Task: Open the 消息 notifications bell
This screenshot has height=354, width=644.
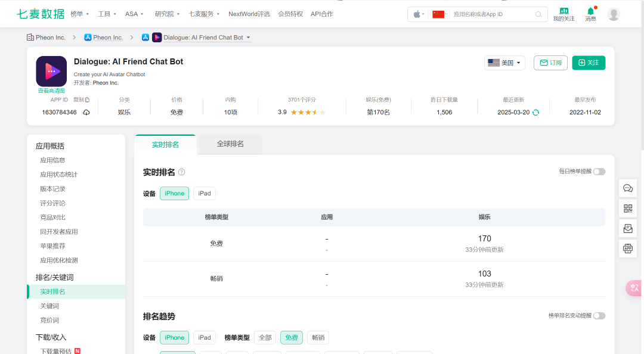Action: pyautogui.click(x=590, y=14)
